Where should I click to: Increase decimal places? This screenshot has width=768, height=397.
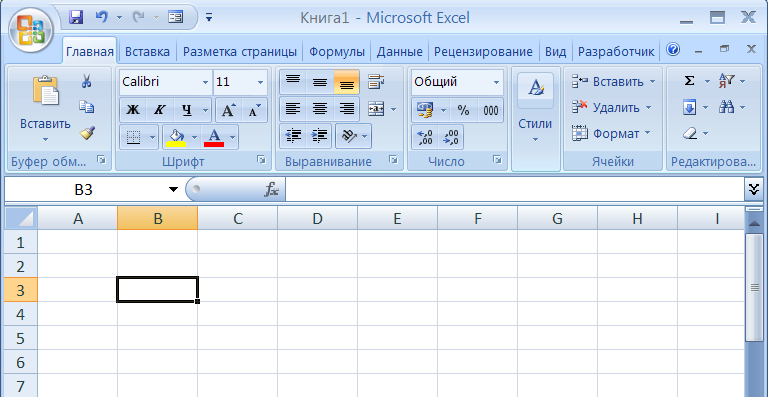(425, 137)
